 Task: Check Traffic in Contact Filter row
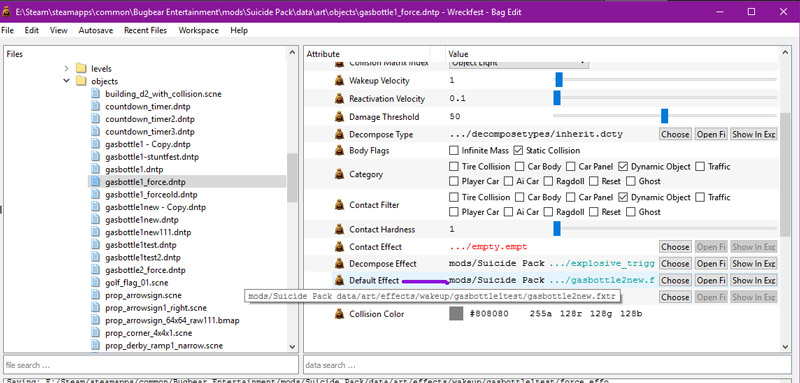(x=700, y=197)
